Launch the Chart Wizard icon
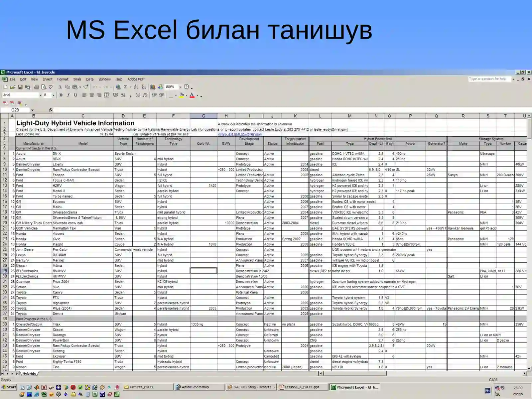 pos(153,87)
